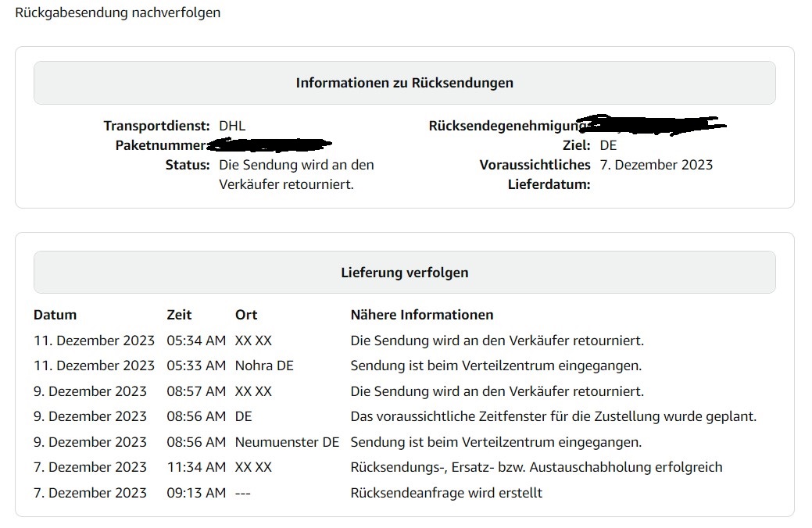Image resolution: width=812 pixels, height=528 pixels.
Task: Click the redacted Rücksendegenehmigung number
Action: pos(655,125)
